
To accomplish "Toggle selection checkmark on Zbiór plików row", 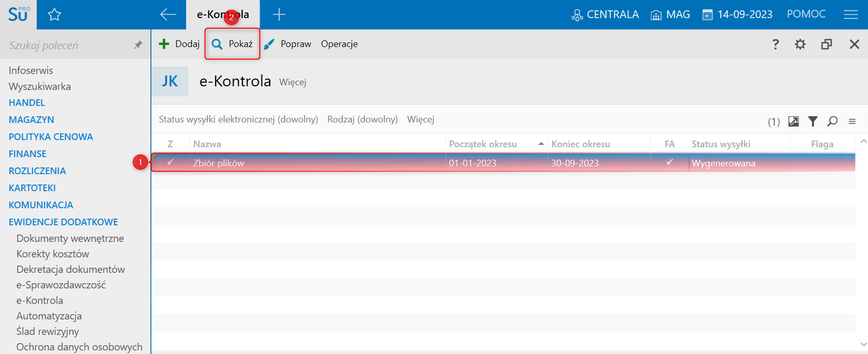I will click(170, 162).
